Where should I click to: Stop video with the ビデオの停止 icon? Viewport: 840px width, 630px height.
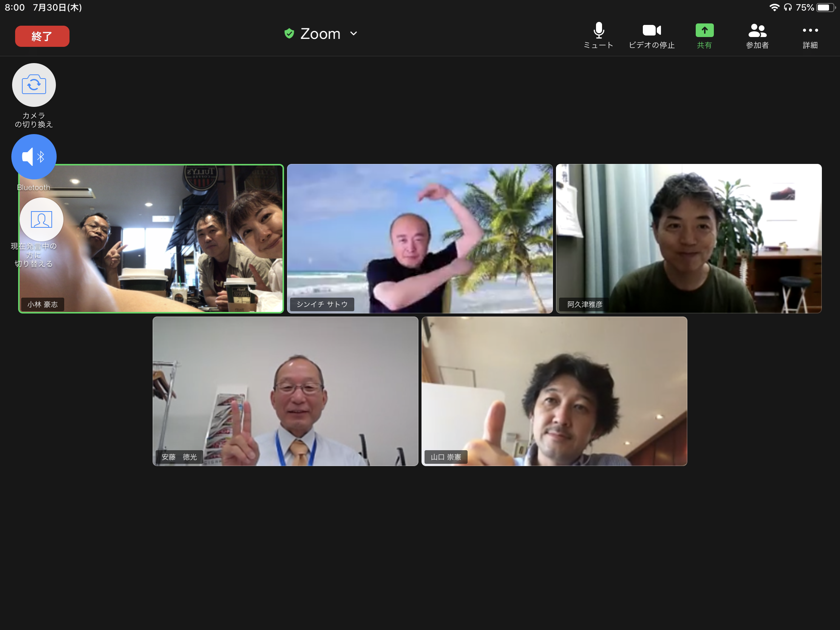pyautogui.click(x=651, y=31)
